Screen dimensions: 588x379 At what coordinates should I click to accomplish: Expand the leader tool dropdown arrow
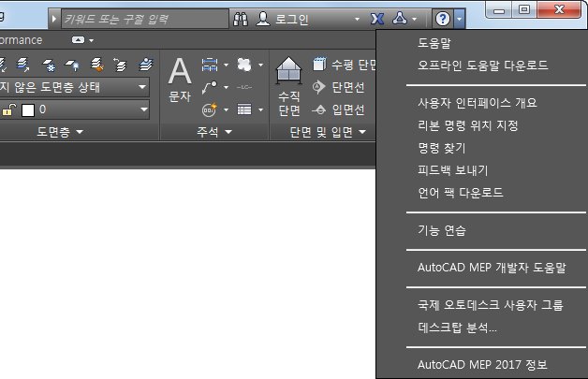click(227, 87)
